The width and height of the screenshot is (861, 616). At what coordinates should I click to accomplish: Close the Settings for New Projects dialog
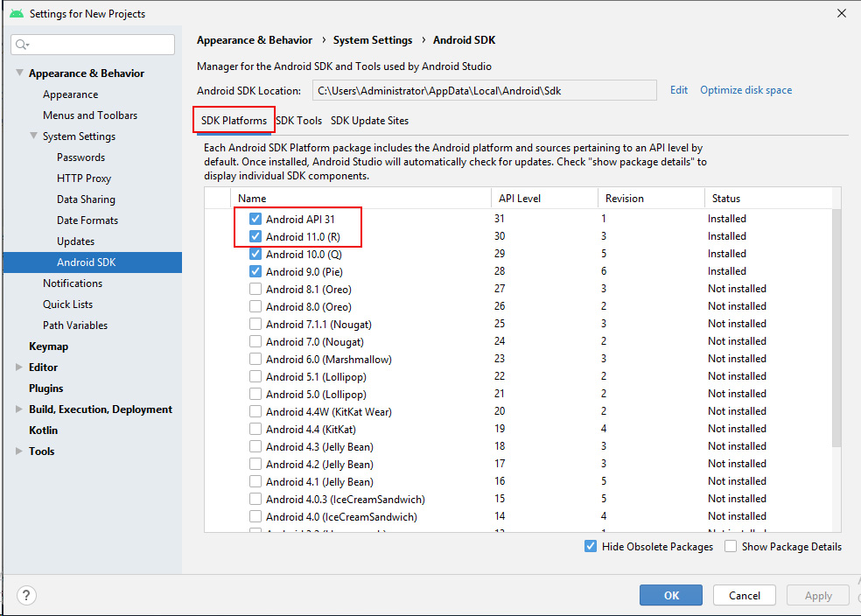point(841,13)
